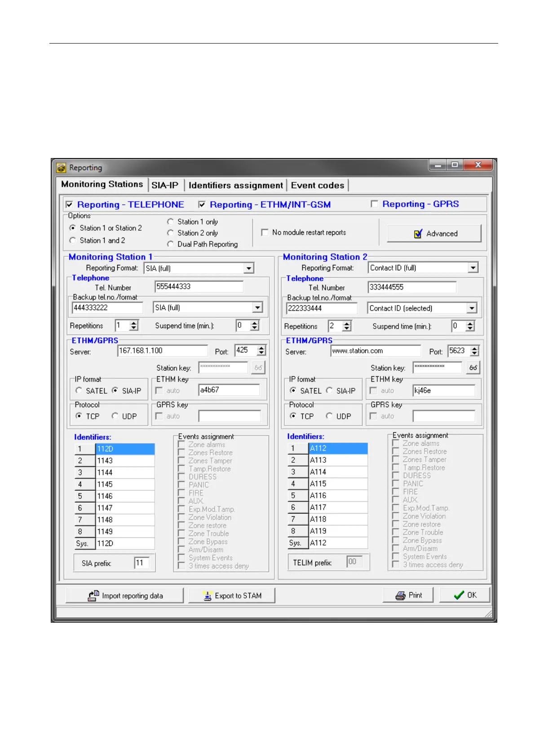Open Advanced options button
The width and height of the screenshot is (535, 756).
point(434,233)
